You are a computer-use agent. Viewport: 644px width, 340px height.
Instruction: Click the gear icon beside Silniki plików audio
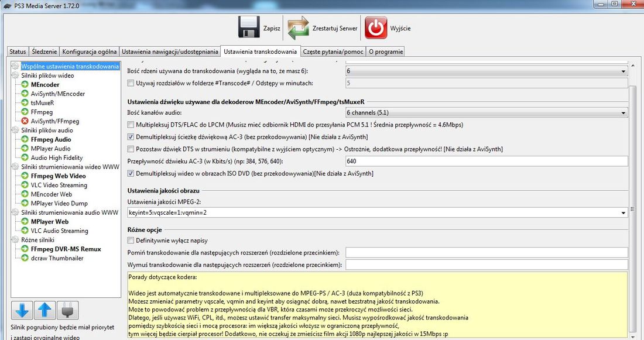point(16,130)
